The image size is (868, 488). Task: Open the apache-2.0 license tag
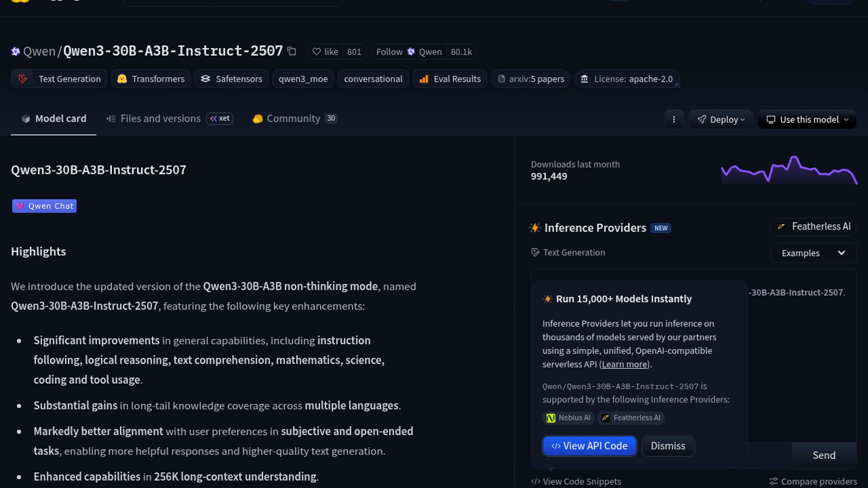tap(627, 79)
